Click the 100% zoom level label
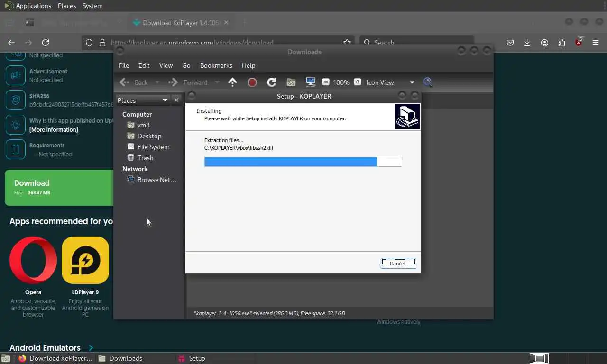This screenshot has height=364, width=607. point(341,82)
